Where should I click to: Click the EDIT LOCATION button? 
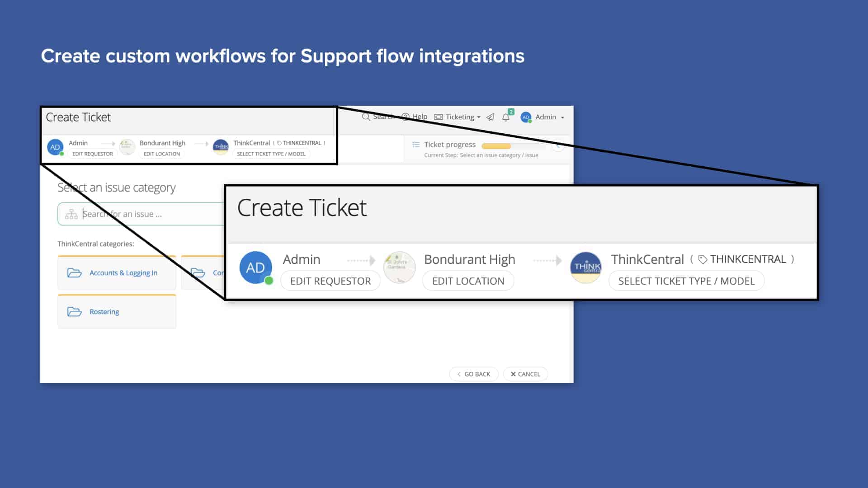468,281
